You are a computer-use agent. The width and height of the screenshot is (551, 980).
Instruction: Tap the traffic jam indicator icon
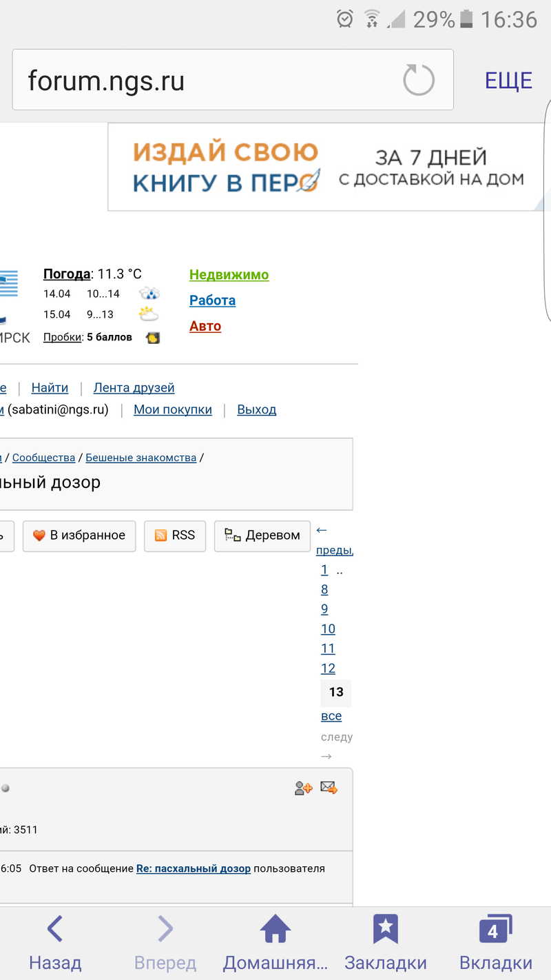[x=153, y=338]
